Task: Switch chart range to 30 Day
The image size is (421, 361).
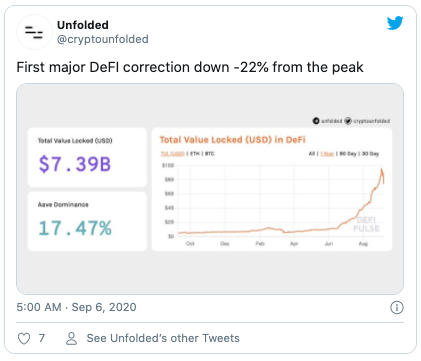Action: click(370, 154)
